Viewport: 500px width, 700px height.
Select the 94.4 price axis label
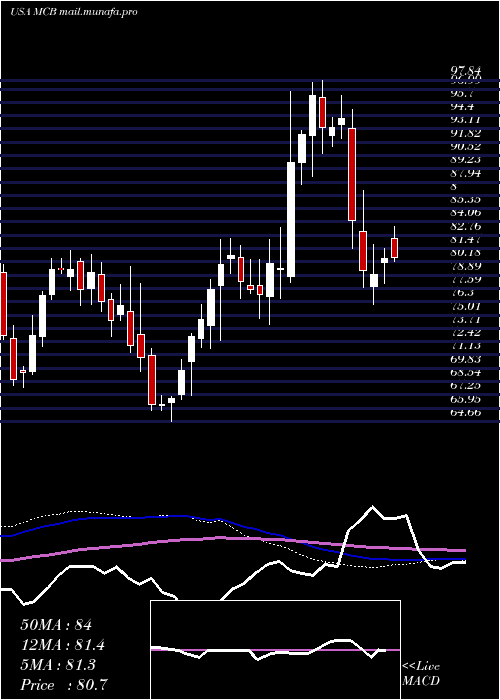[462, 107]
